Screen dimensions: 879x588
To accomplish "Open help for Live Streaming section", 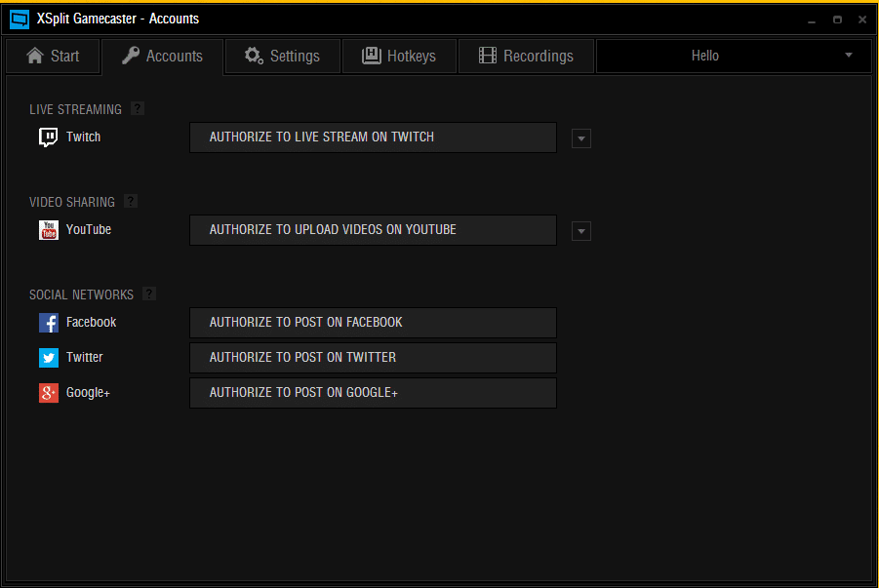I will point(138,108).
